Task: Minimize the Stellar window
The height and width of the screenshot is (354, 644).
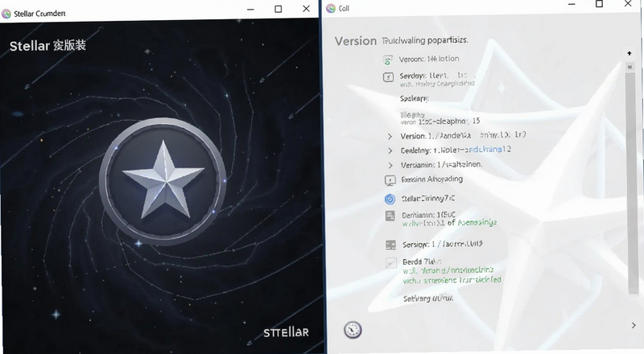Action: 250,9
